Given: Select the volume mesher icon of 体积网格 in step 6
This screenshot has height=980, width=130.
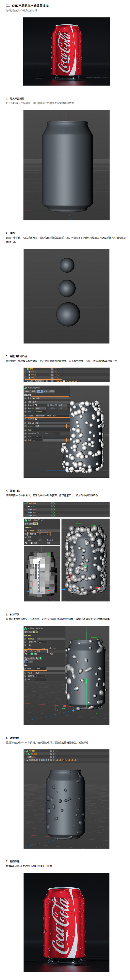Looking at the screenshot, I should tap(27, 751).
